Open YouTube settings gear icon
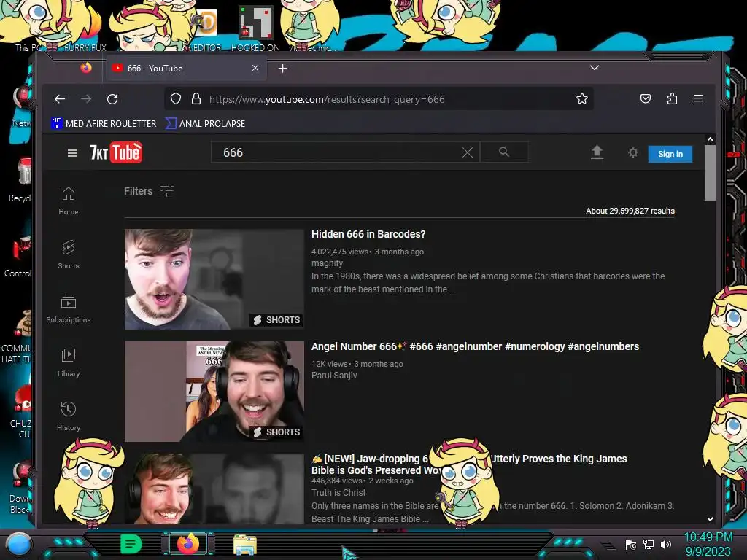Viewport: 747px width, 560px height. [x=632, y=152]
